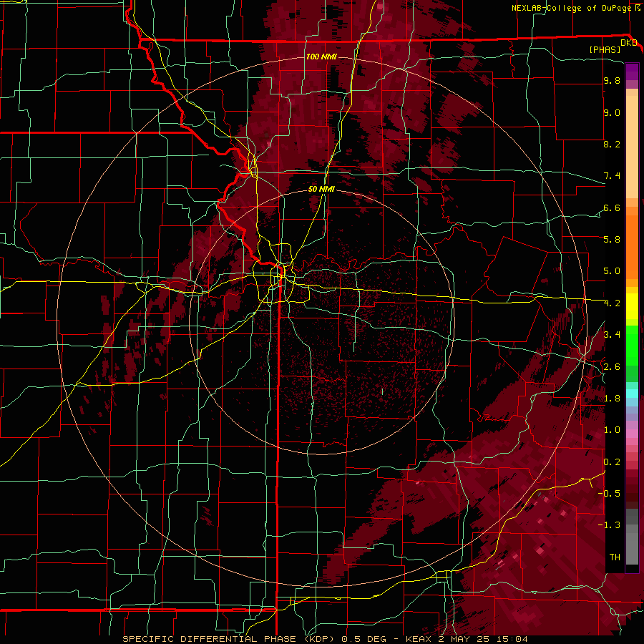Screen dimensions: 644x644
Task: Click the NEXLAB-College of DuPage label
Action: (x=571, y=8)
